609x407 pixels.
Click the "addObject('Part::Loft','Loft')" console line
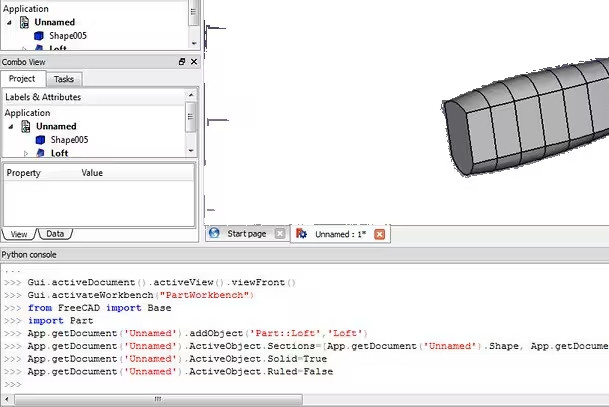(197, 333)
